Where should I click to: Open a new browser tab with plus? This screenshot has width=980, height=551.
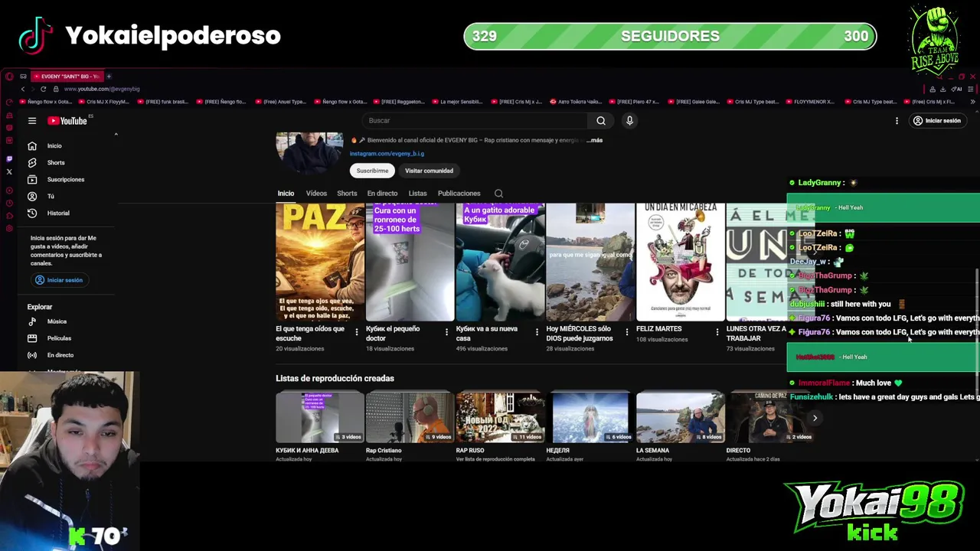pyautogui.click(x=109, y=77)
